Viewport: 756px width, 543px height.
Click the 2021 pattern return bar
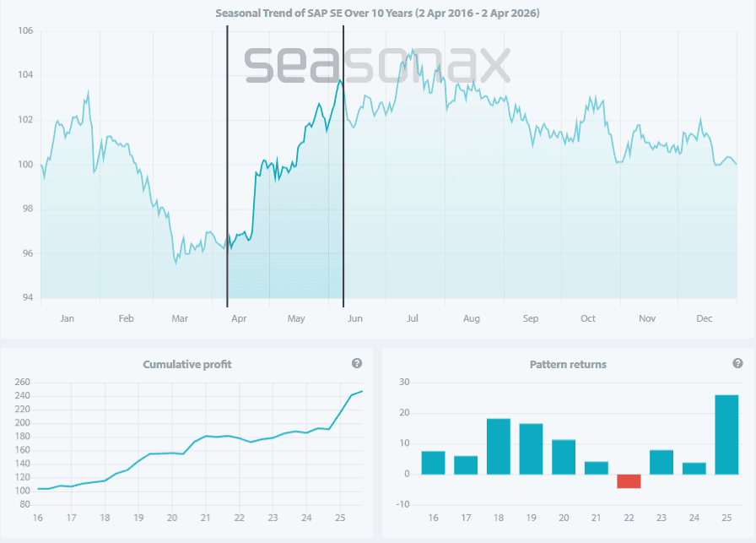point(596,467)
